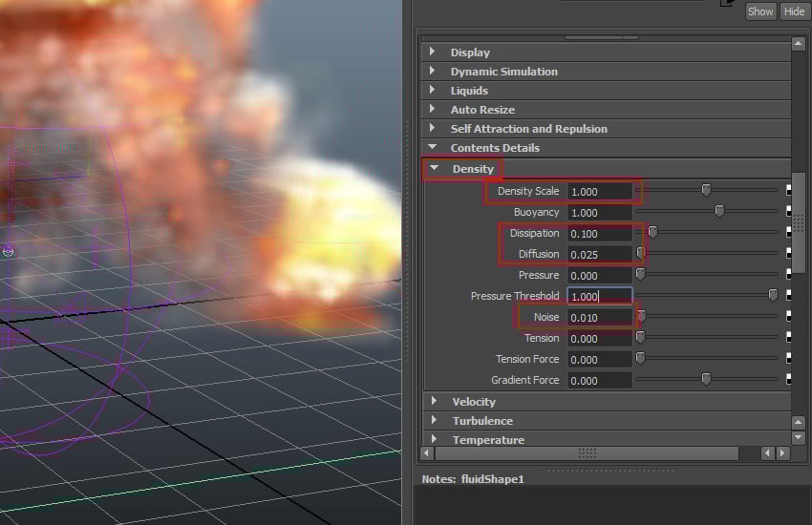Viewport: 812px width, 525px height.
Task: Click the Density Scale label
Action: click(528, 191)
